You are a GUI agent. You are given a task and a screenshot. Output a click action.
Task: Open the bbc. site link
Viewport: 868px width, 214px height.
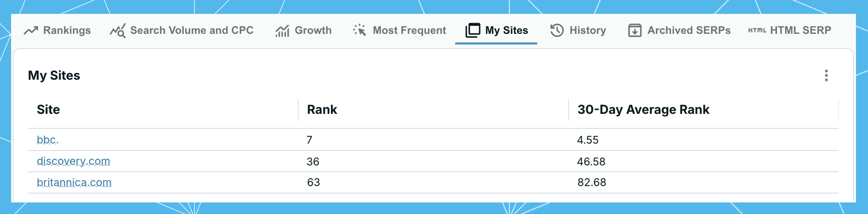[48, 139]
